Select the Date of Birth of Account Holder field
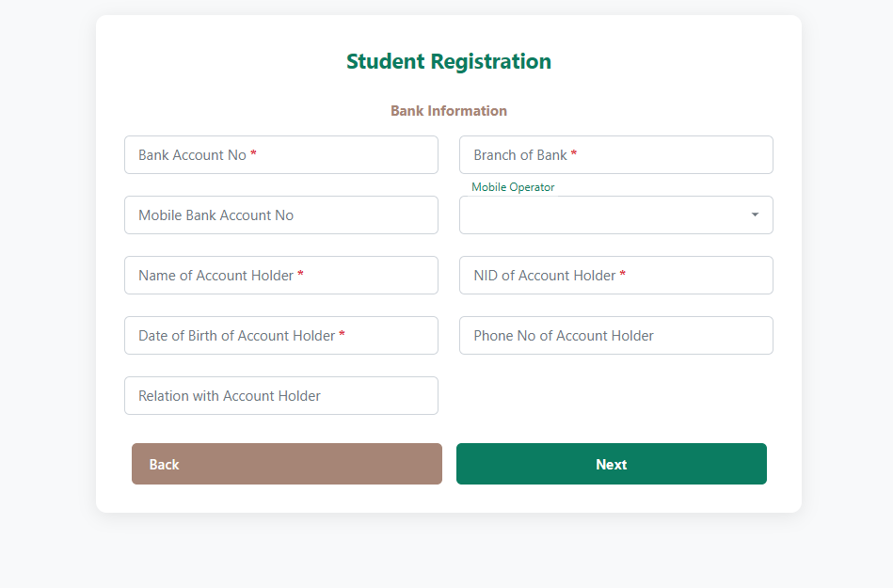 click(x=280, y=336)
